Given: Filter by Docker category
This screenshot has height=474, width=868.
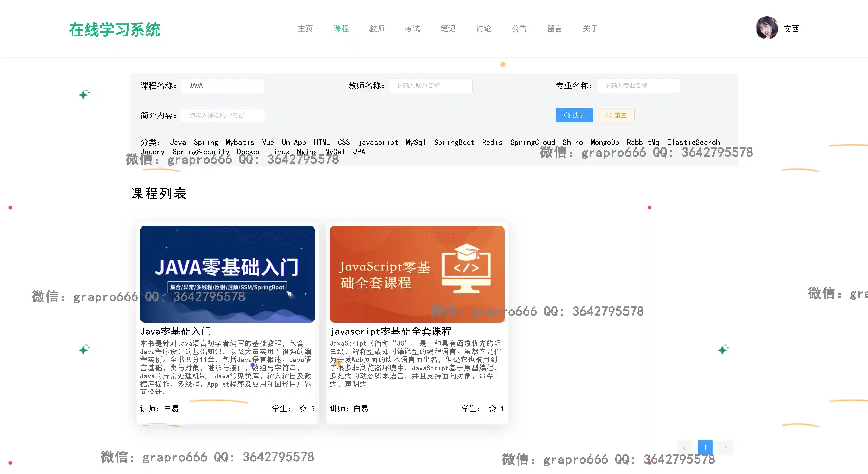Looking at the screenshot, I should click(x=249, y=152).
